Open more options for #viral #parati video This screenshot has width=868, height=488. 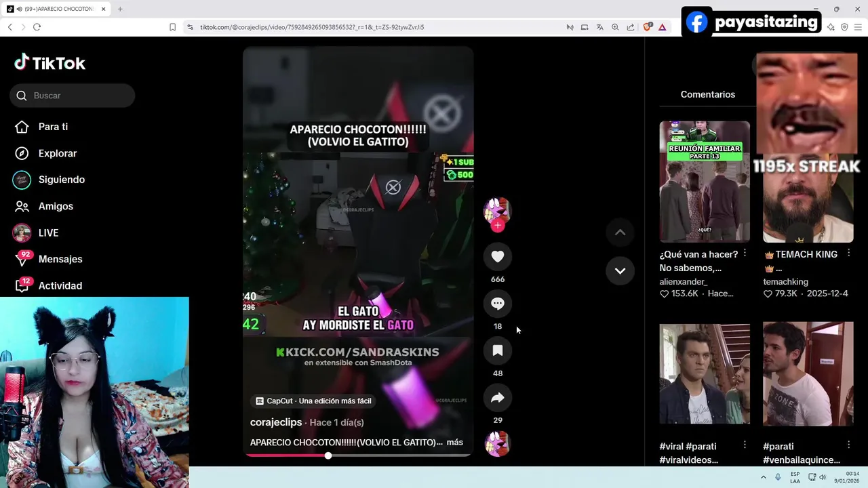pos(745,445)
